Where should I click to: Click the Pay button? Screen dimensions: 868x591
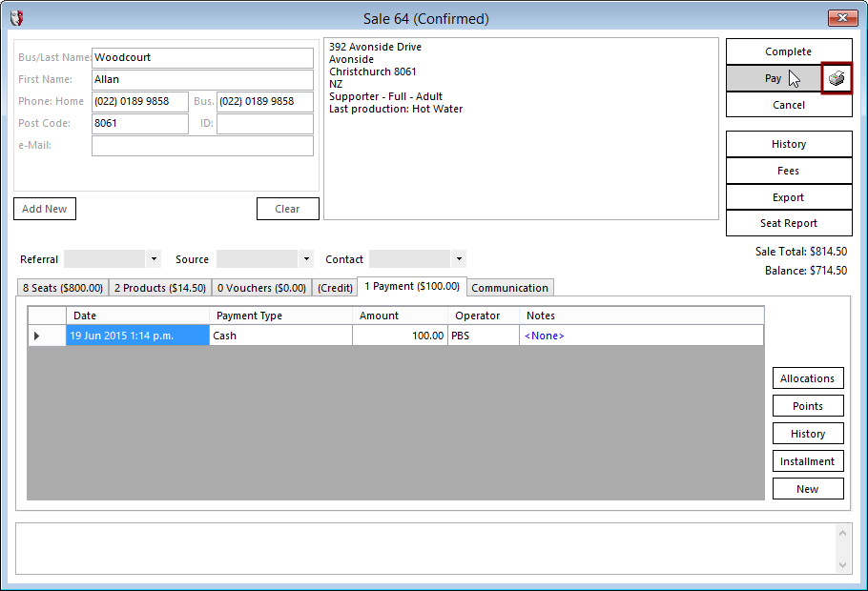click(774, 78)
